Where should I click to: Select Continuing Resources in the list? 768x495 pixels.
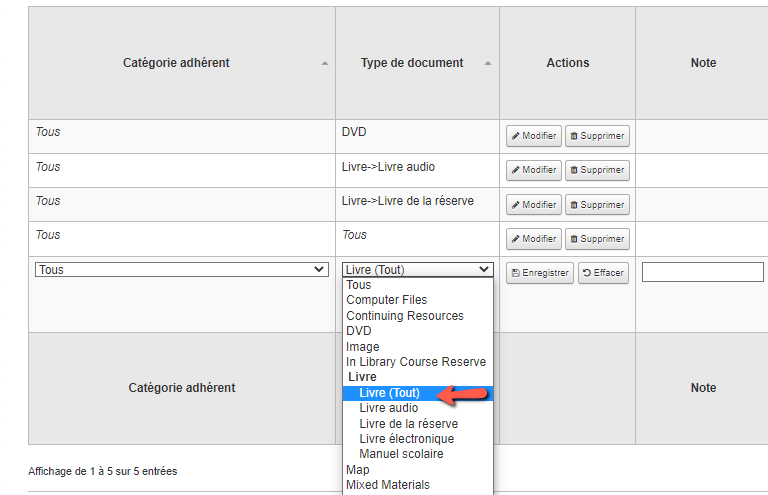(405, 316)
